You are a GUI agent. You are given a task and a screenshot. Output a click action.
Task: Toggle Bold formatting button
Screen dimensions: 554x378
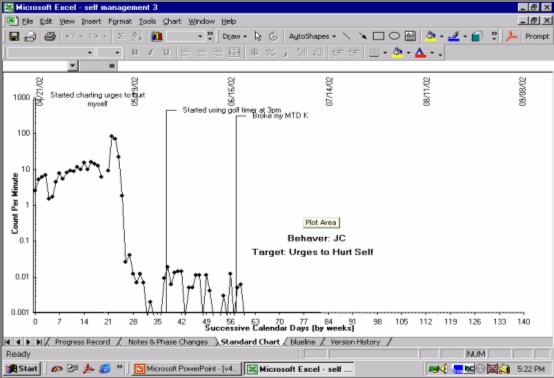(x=135, y=53)
